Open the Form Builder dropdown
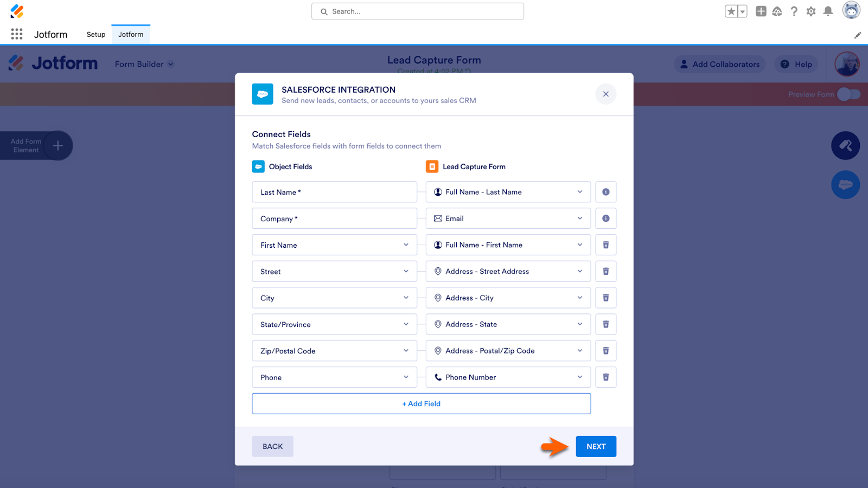This screenshot has height=488, width=868. pyautogui.click(x=144, y=64)
